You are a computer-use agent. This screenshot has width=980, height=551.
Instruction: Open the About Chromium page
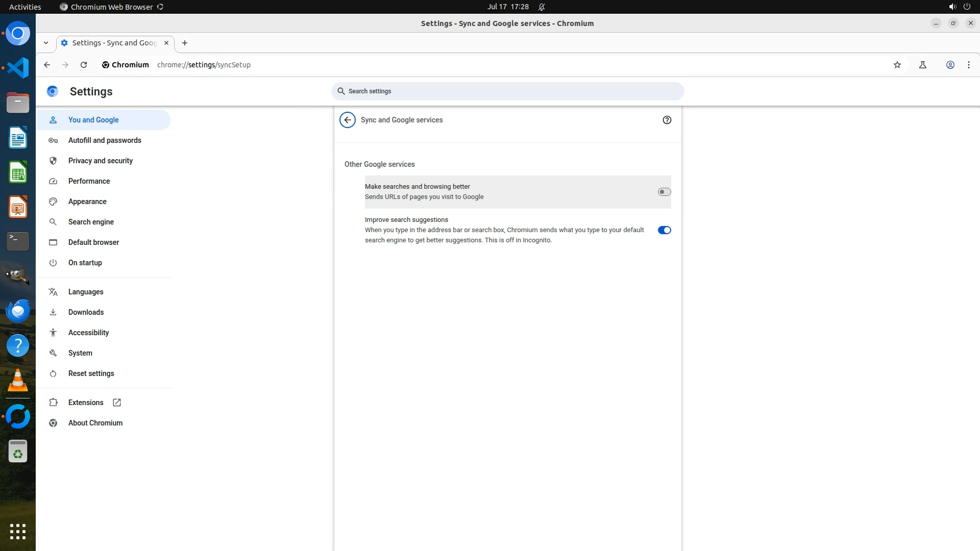95,423
